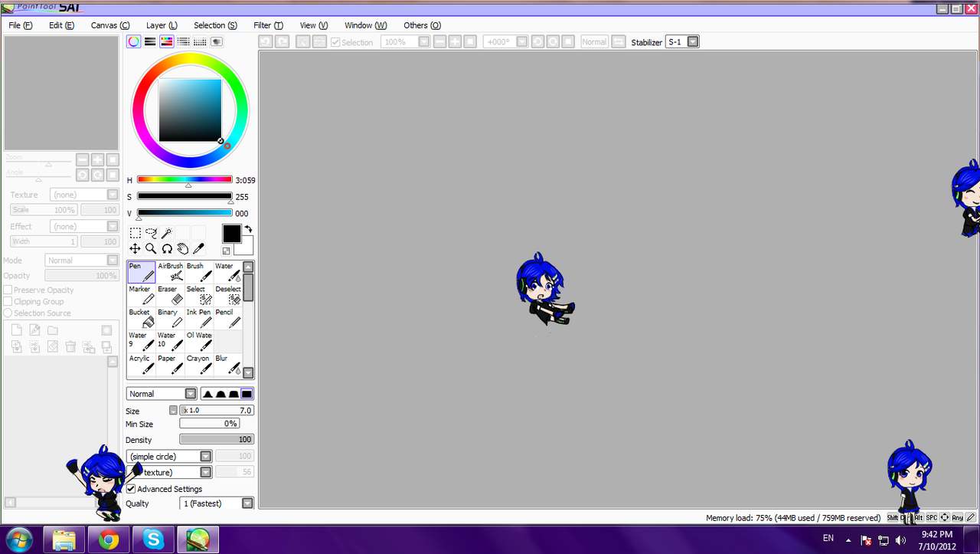
Task: Toggle the HSV sliders panel
Action: (x=167, y=41)
